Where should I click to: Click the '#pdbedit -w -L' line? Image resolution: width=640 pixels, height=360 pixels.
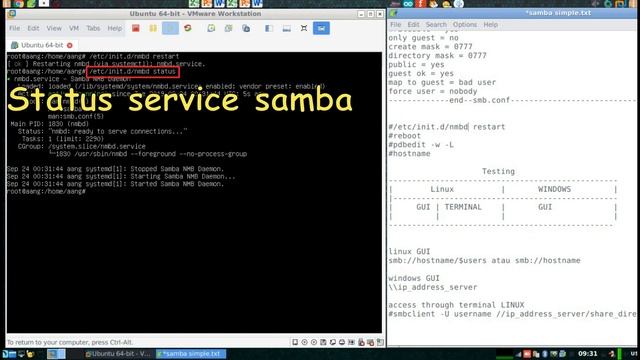tap(421, 145)
